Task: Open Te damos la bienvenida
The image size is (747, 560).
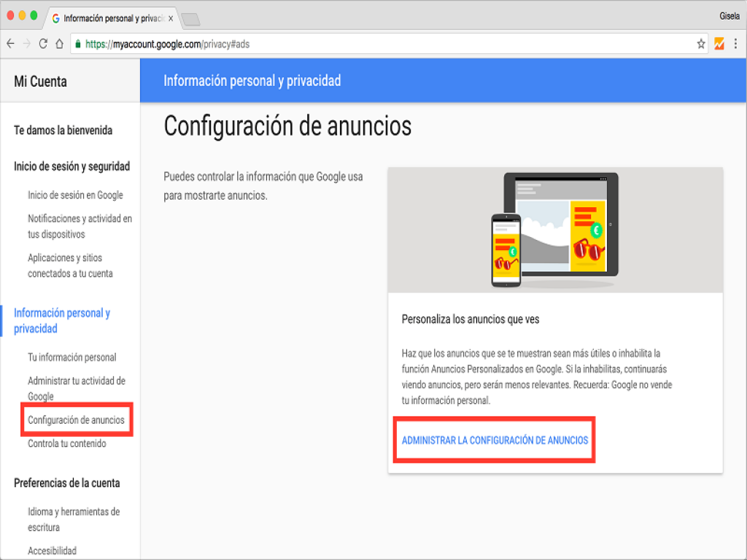Action: (x=63, y=130)
